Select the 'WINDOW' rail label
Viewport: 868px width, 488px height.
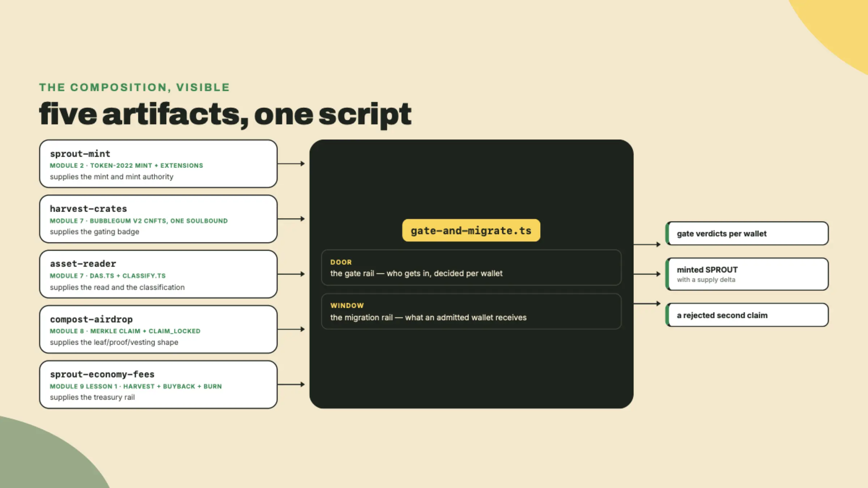tap(347, 305)
